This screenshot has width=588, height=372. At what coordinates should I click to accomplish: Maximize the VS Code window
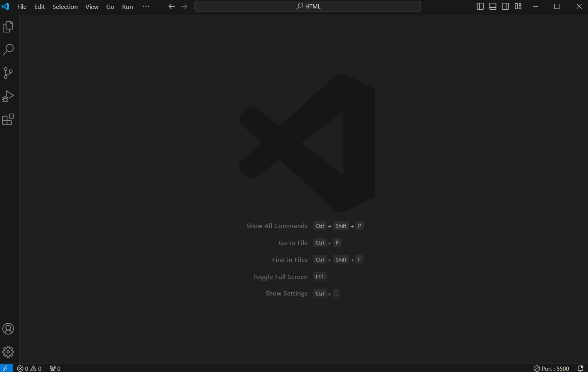click(557, 7)
